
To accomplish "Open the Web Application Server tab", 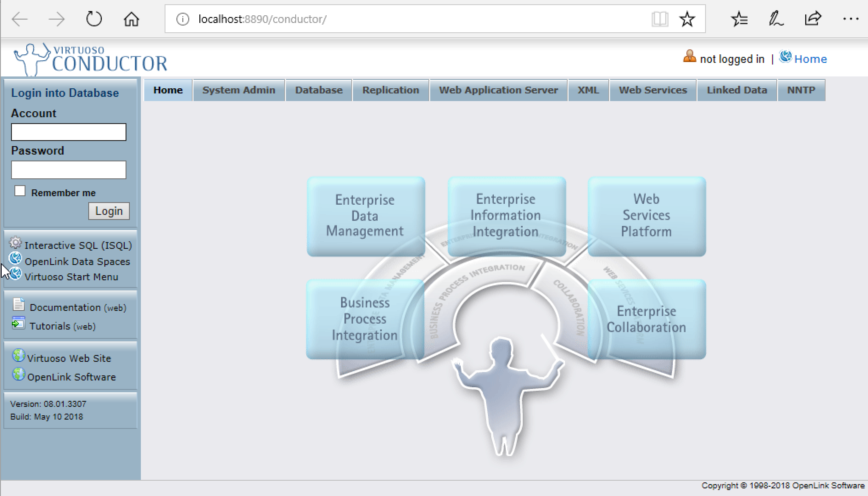I will (498, 90).
